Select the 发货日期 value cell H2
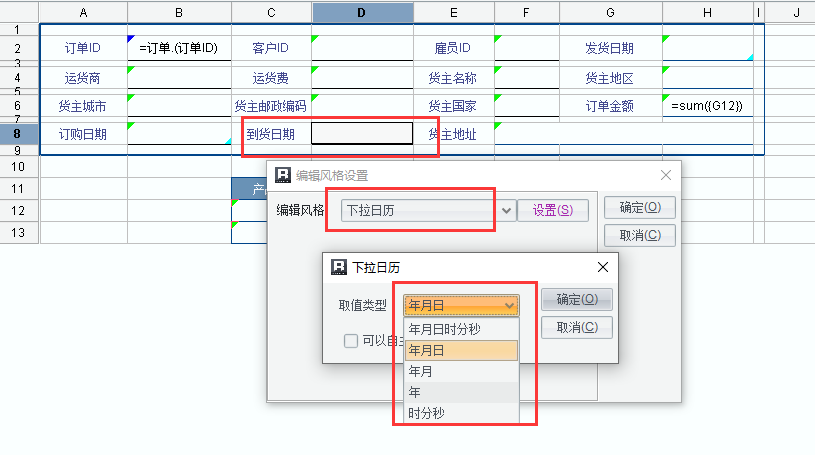Screen dimensions: 815x455 pyautogui.click(x=707, y=48)
